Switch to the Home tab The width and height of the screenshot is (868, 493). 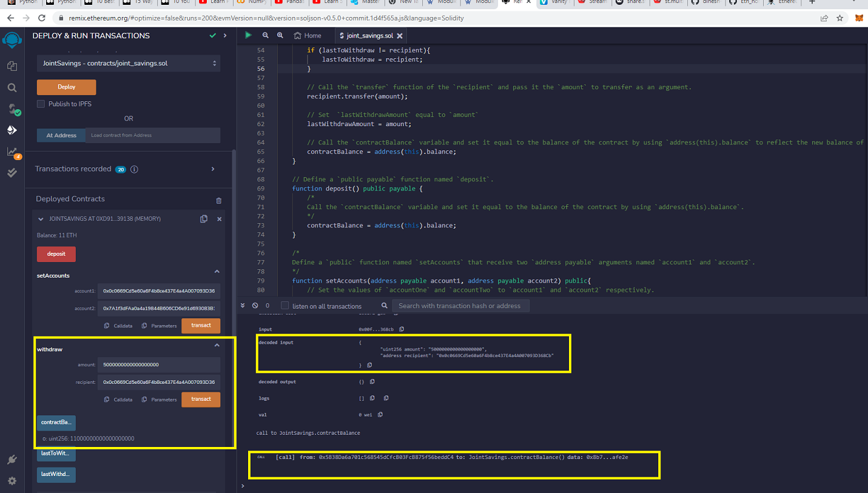[x=307, y=36]
